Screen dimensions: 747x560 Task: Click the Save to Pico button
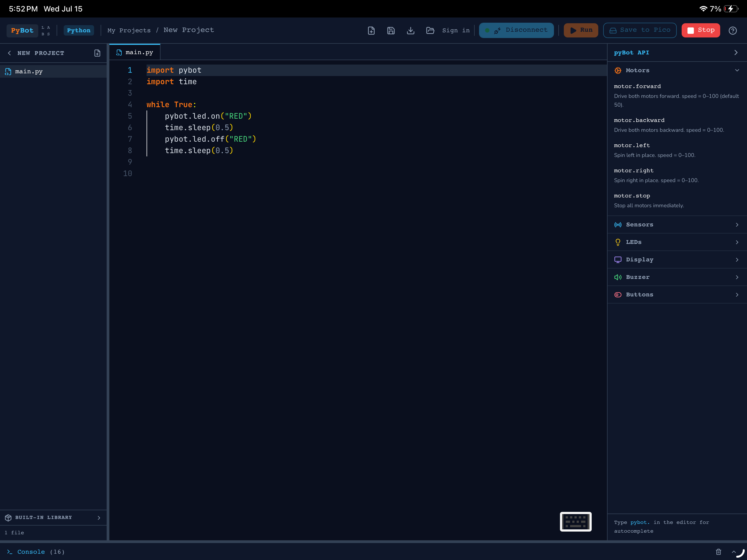point(640,30)
